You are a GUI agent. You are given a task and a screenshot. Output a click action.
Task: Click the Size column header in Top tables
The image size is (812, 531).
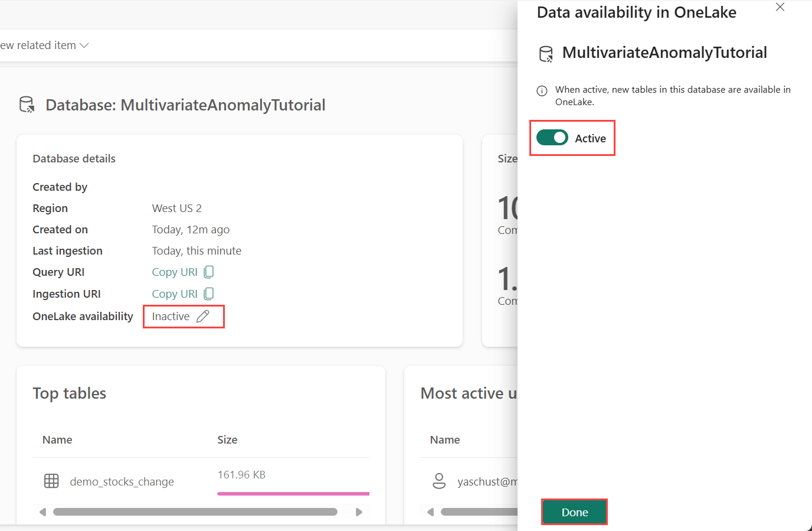(x=227, y=440)
